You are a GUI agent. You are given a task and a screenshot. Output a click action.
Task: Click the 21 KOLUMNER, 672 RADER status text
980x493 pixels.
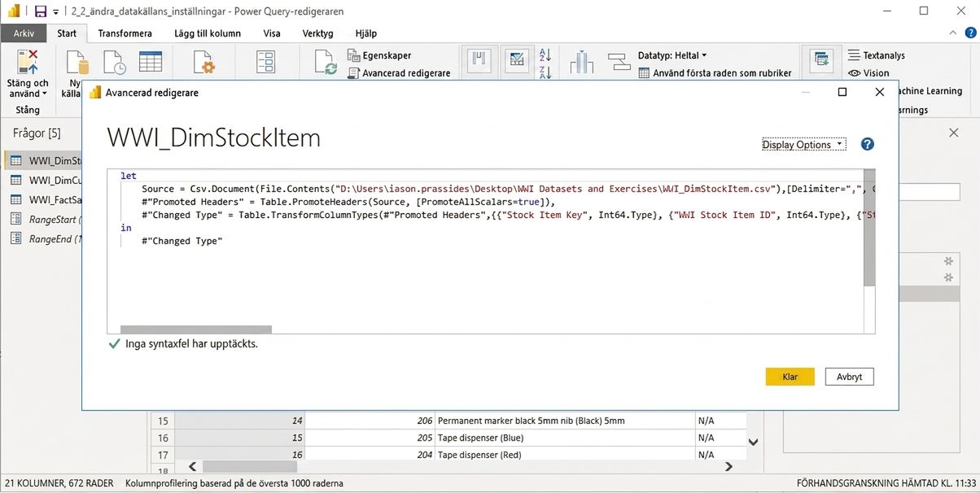[58, 483]
